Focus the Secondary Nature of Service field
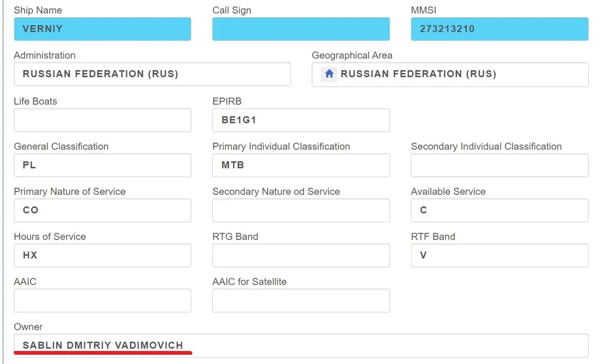This screenshot has height=364, width=605. (x=301, y=210)
